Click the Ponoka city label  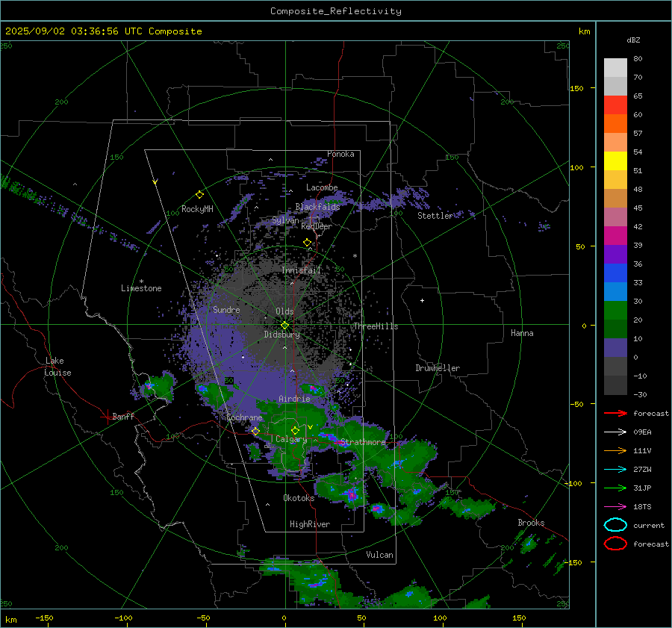pyautogui.click(x=340, y=154)
